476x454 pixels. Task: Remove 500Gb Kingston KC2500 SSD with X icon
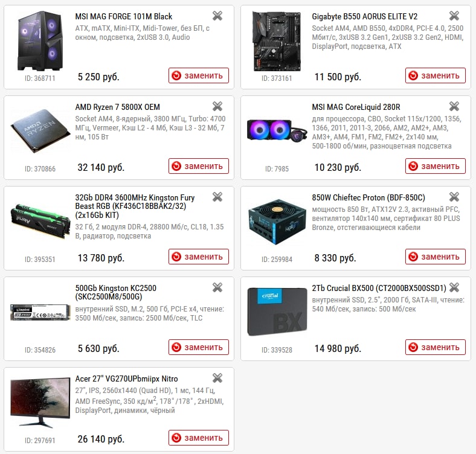click(217, 287)
